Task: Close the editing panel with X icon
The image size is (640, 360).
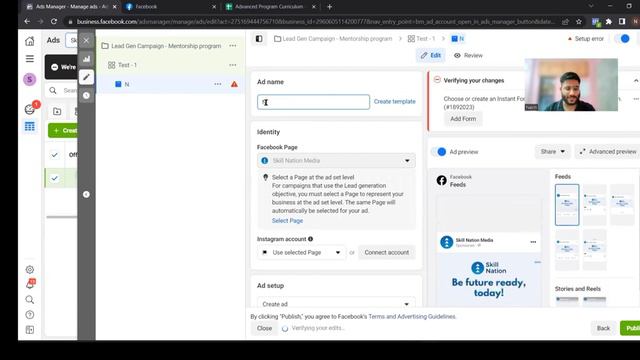Action: (x=86, y=40)
